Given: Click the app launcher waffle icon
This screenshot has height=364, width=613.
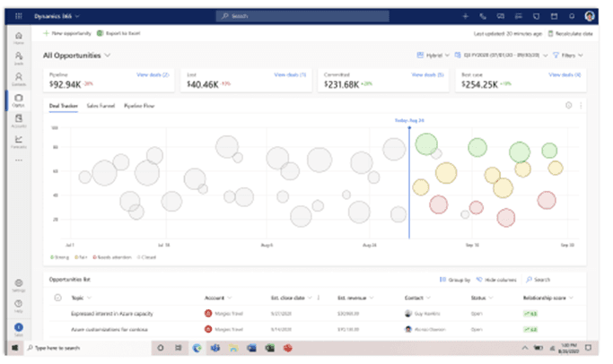Looking at the screenshot, I should pyautogui.click(x=19, y=16).
